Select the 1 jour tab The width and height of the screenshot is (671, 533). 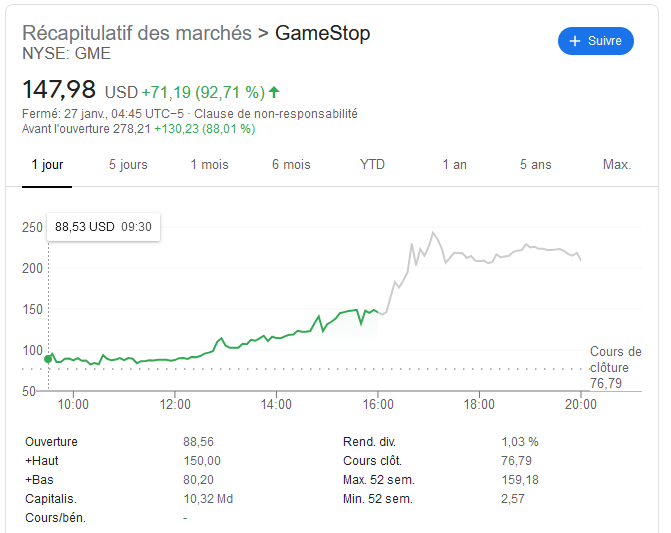[x=47, y=165]
